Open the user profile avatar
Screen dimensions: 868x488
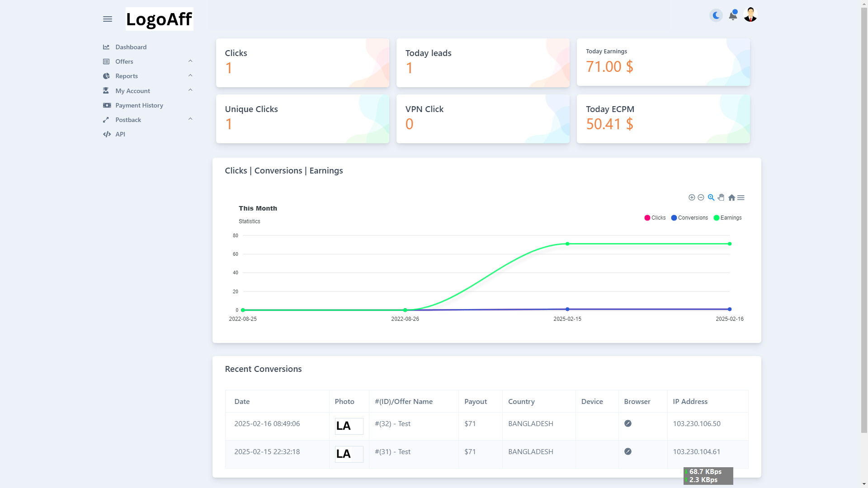[750, 15]
